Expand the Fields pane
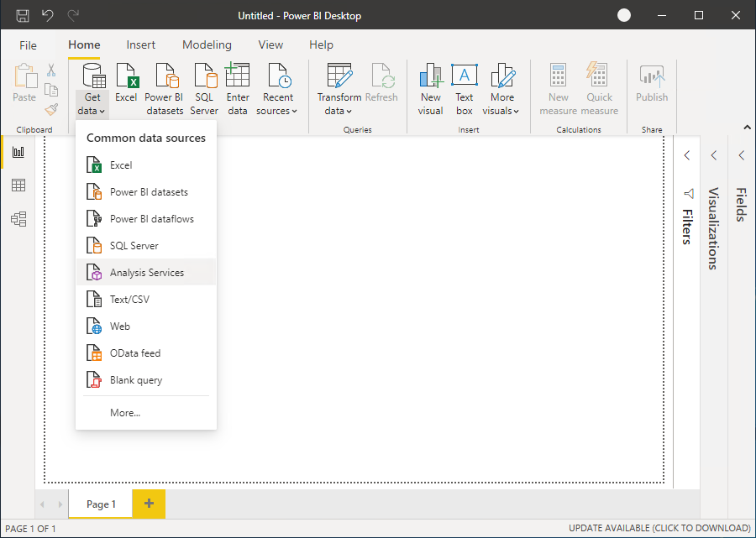The height and width of the screenshot is (538, 756). pos(741,154)
